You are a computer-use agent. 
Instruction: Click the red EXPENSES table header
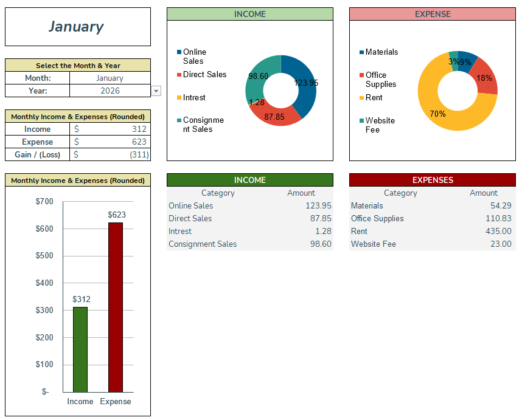click(x=432, y=180)
